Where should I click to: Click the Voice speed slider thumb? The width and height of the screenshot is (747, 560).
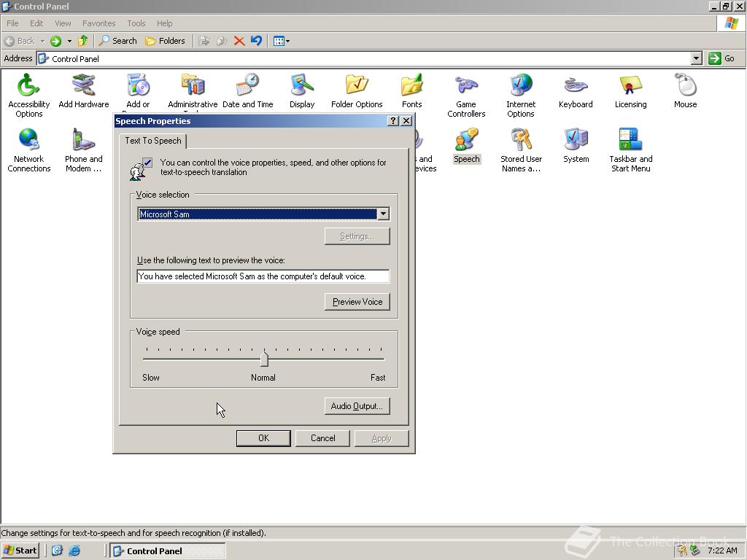264,359
